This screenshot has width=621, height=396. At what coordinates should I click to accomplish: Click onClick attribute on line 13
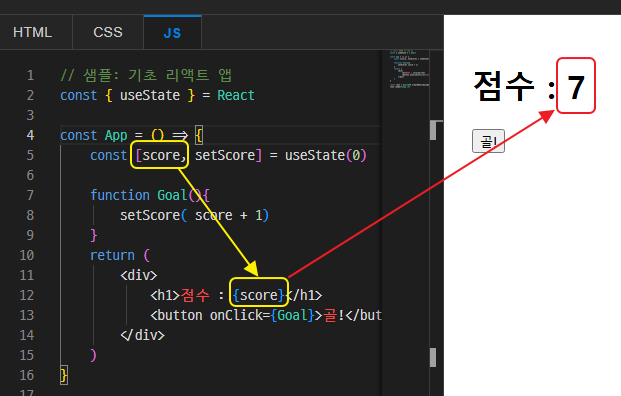click(236, 315)
